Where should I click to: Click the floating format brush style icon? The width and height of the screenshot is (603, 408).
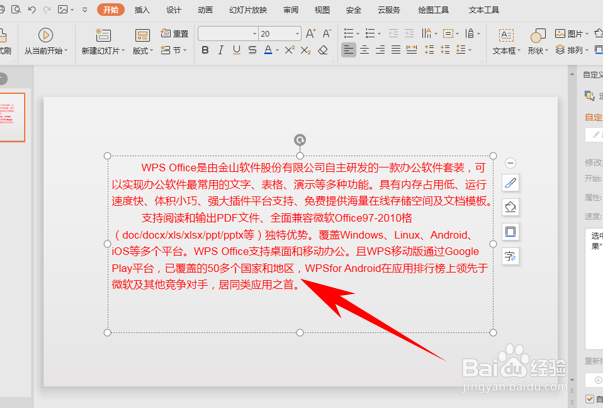point(510,183)
